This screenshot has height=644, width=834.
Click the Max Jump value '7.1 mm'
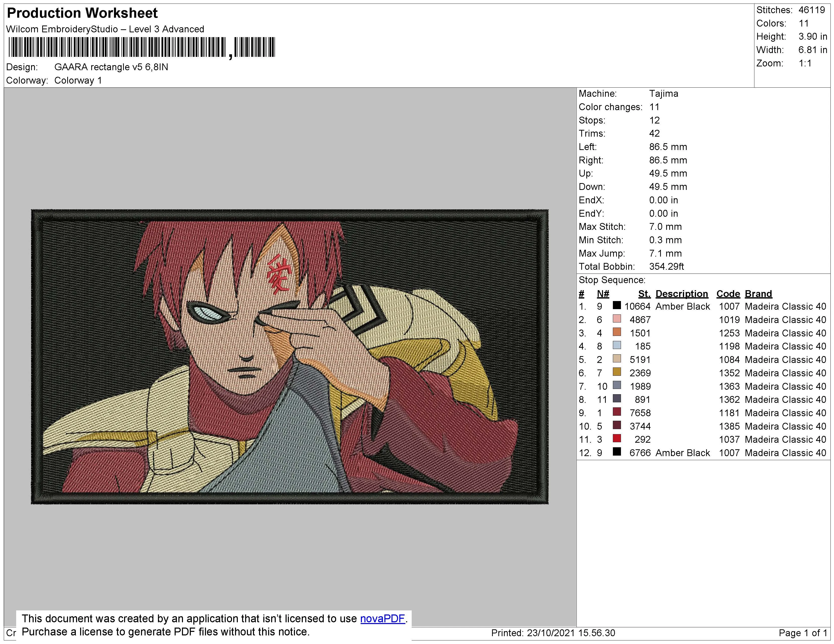tap(665, 254)
